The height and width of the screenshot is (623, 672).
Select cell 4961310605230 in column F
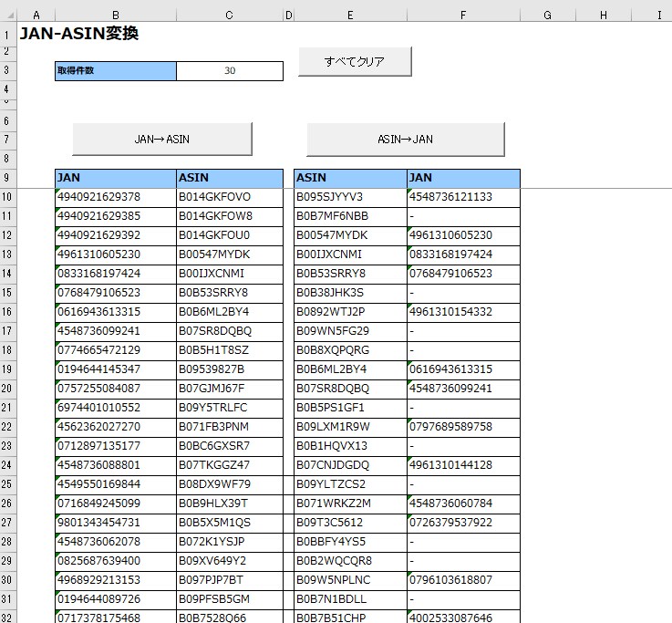[464, 235]
